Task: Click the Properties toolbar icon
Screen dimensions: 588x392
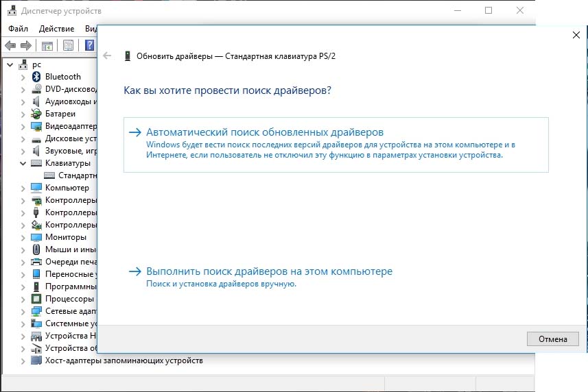Action: [x=68, y=46]
